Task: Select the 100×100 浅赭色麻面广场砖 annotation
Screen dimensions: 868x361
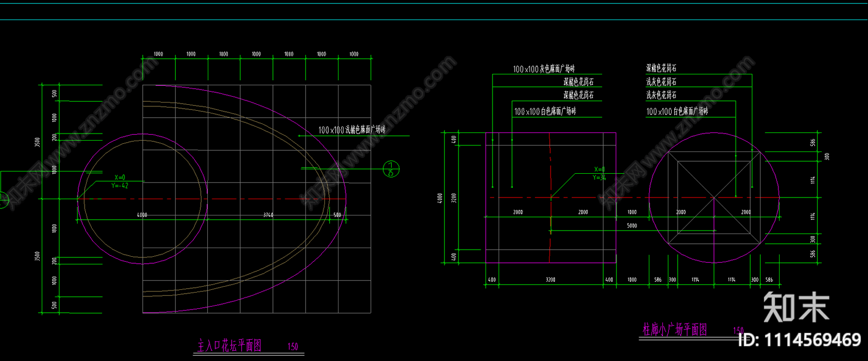Action: 352,130
